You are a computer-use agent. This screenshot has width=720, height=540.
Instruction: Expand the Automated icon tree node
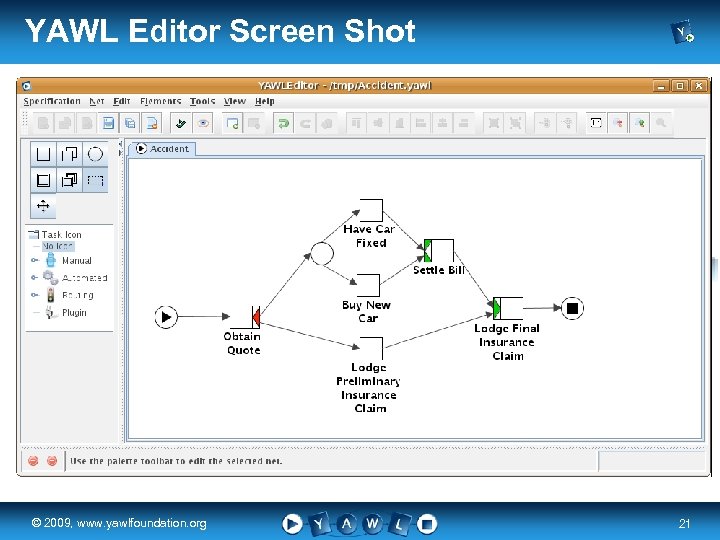point(34,277)
